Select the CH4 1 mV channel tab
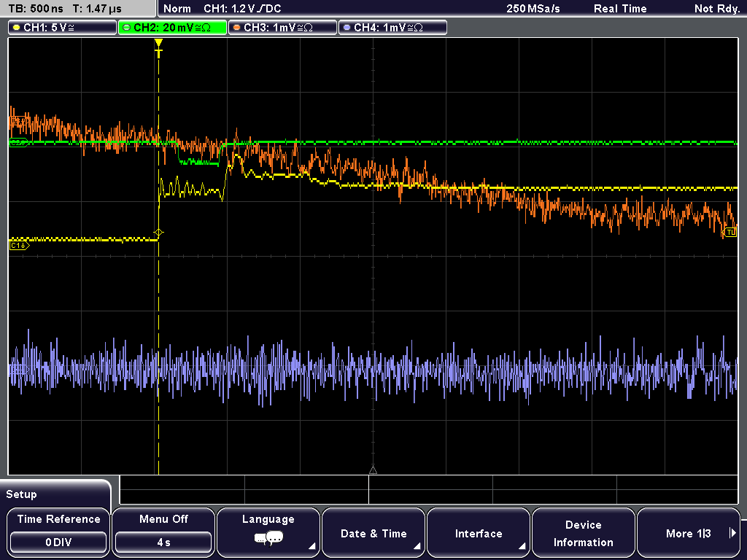747x560 pixels. click(392, 28)
